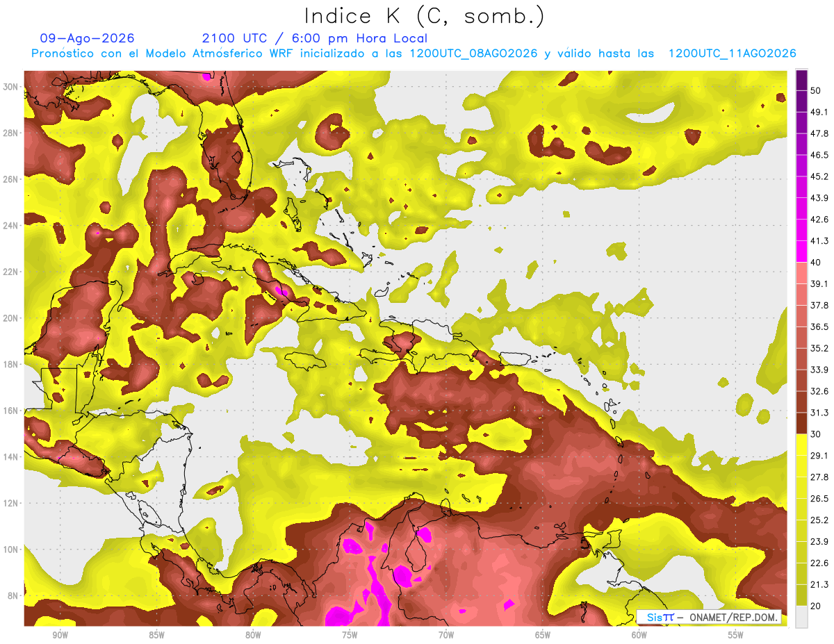834x644 pixels.
Task: Click the longitude axis label "85W"
Action: pos(156,636)
